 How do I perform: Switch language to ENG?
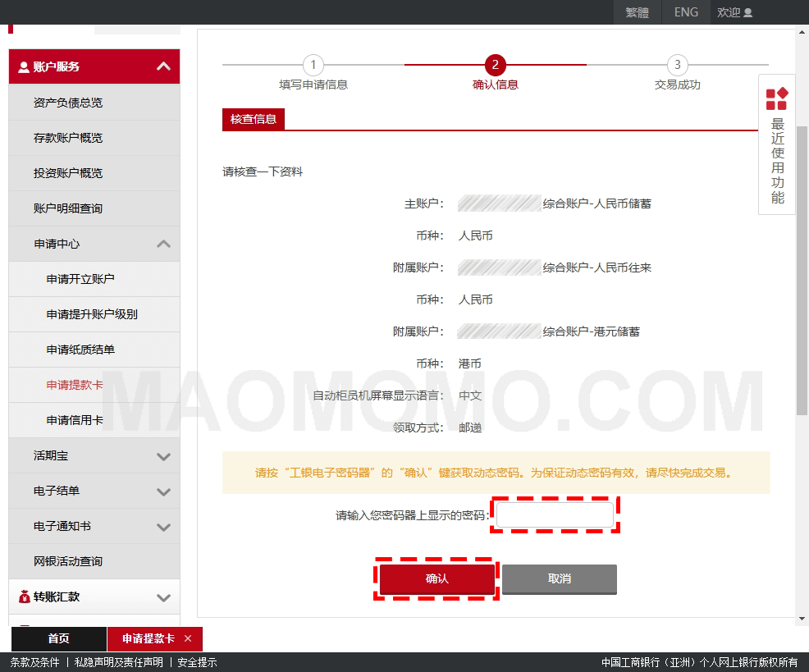[686, 12]
